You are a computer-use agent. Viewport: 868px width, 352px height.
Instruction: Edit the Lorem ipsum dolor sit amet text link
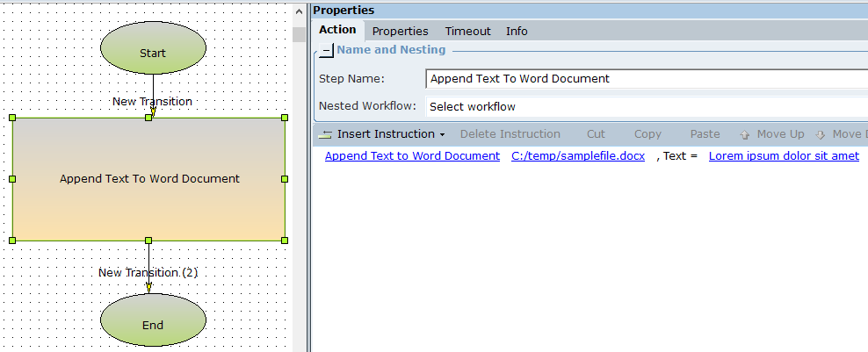[x=784, y=156]
